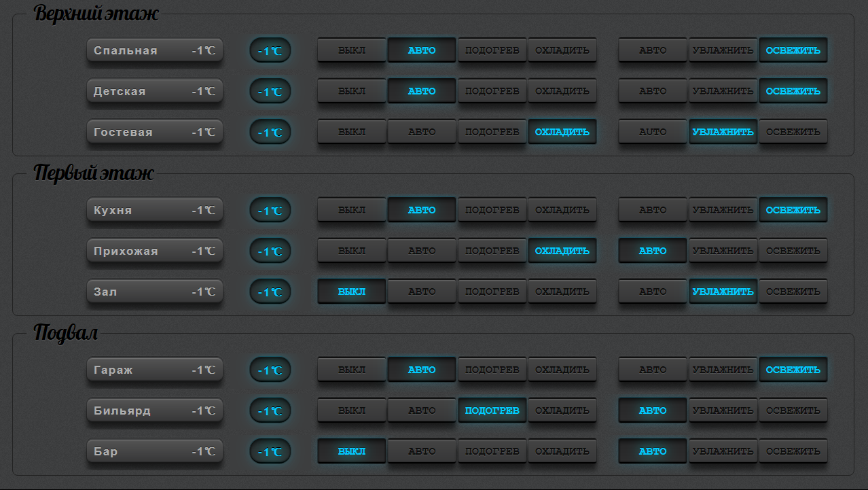Set Бар climate mode to АВТО
Viewport: 868px width, 490px height.
tap(422, 451)
